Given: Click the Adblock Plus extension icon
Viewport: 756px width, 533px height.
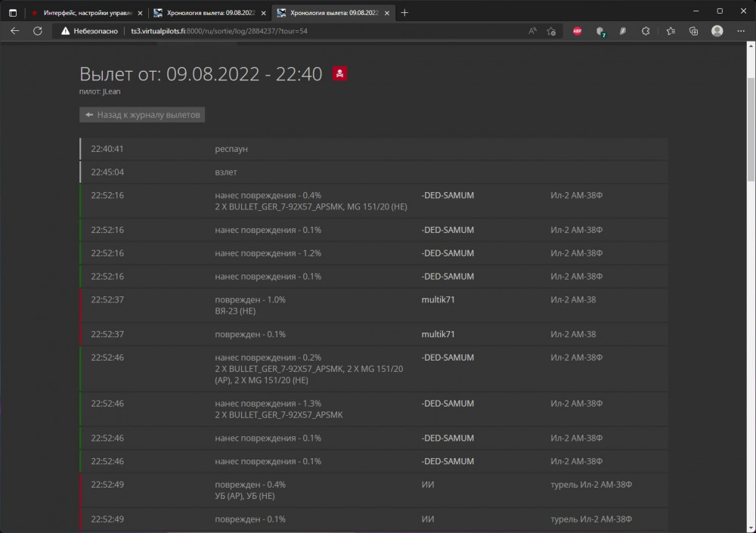Looking at the screenshot, I should 578,31.
